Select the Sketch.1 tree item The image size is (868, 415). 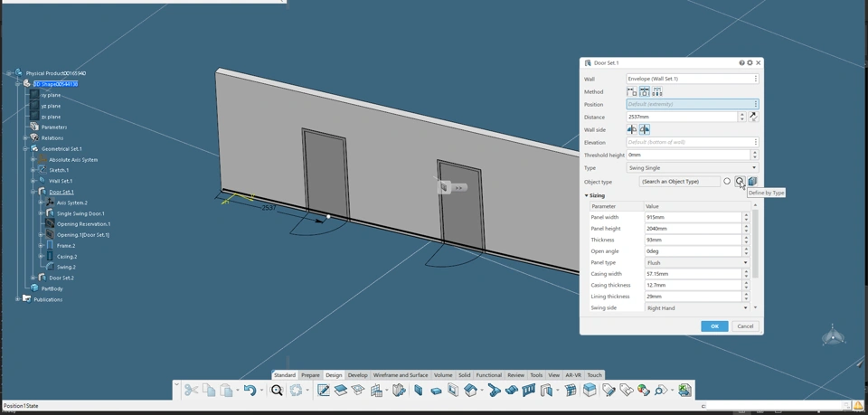[x=59, y=170]
